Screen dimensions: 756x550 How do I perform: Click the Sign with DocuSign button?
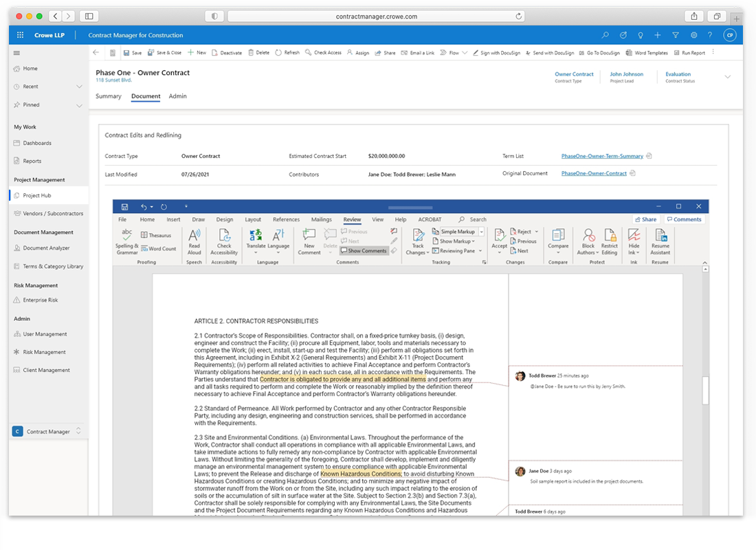tap(498, 53)
